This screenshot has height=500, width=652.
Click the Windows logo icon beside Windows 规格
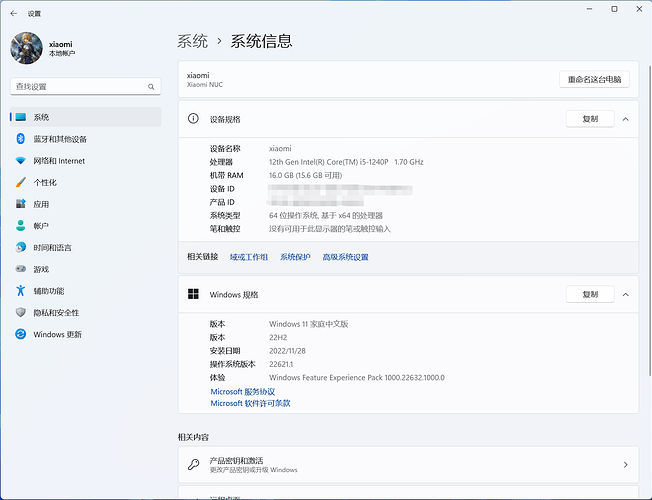[x=193, y=294]
